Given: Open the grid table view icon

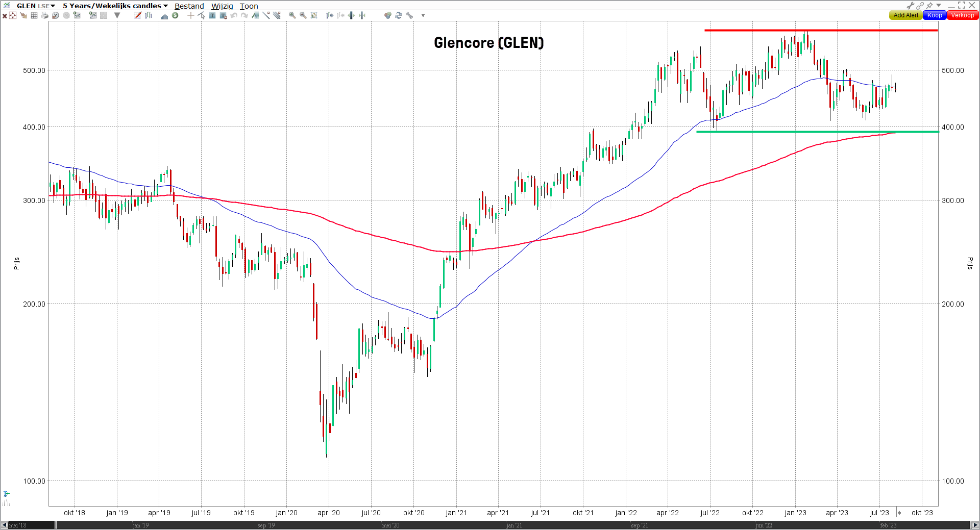Looking at the screenshot, I should [34, 15].
